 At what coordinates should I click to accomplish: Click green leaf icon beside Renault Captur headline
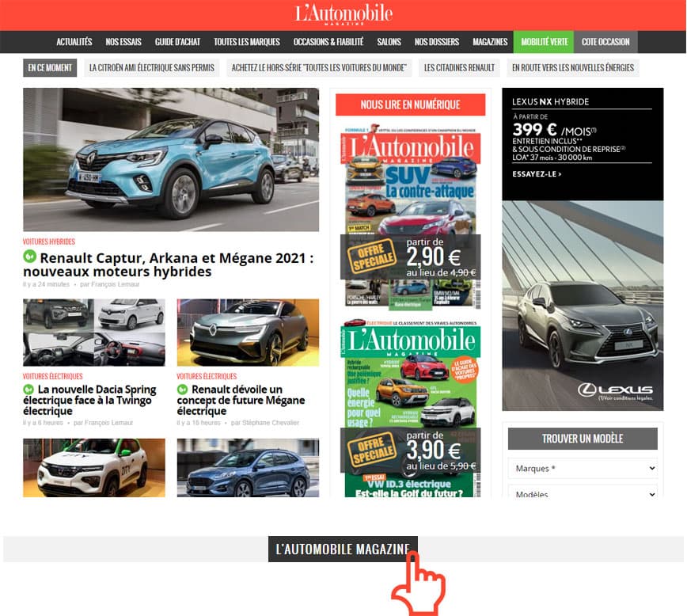[30, 257]
